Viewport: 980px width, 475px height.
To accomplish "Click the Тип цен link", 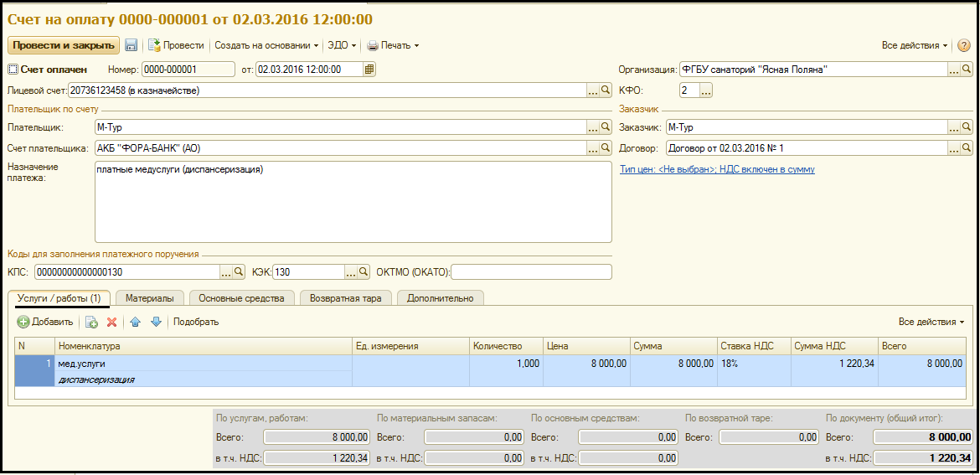I will coord(717,169).
